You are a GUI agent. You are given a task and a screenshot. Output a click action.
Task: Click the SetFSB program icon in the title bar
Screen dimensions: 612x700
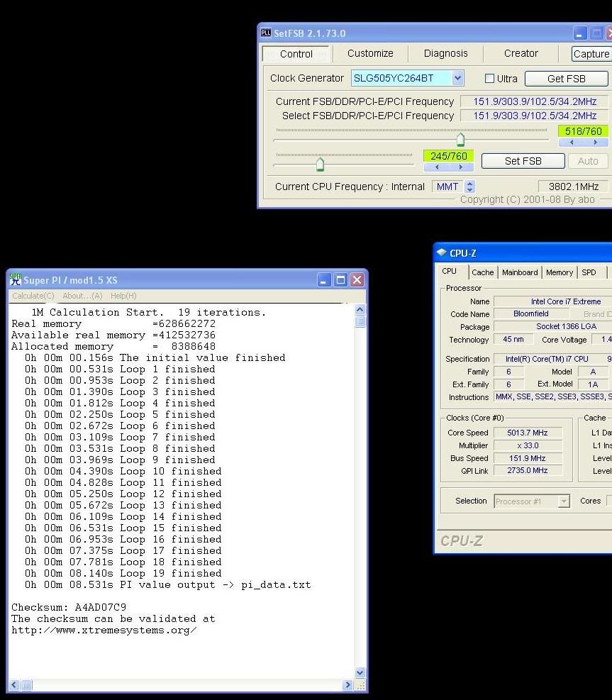[x=266, y=33]
